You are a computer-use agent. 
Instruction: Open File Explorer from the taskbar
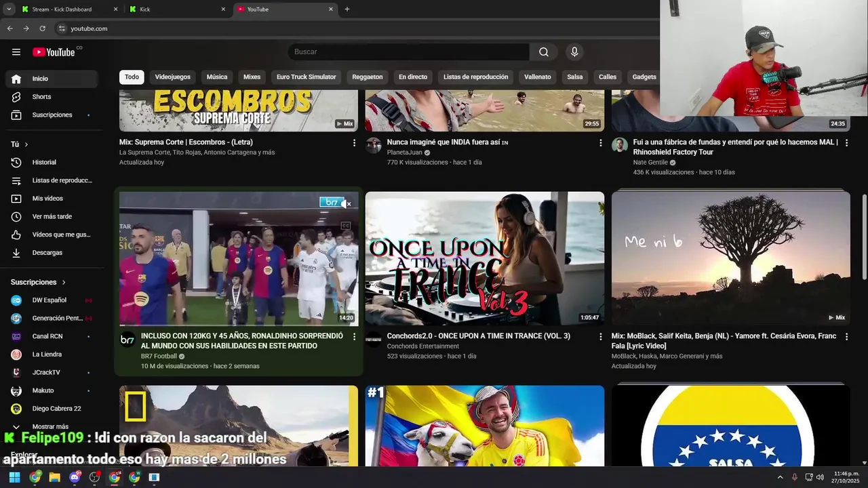(x=54, y=477)
